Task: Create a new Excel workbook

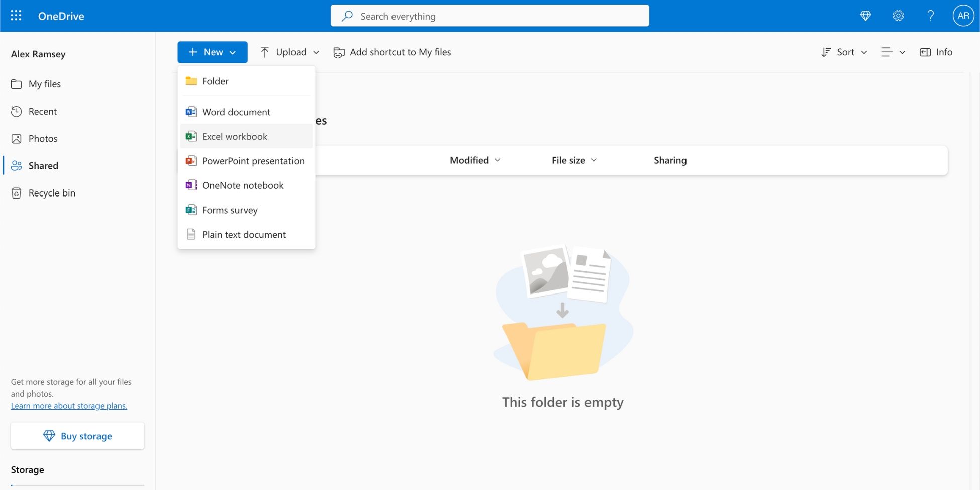Action: pyautogui.click(x=234, y=136)
